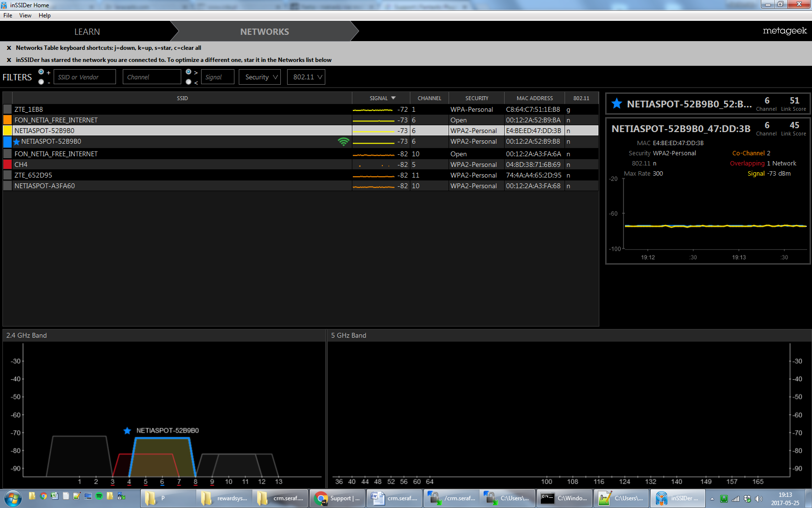Select the CH4 network row

301,164
